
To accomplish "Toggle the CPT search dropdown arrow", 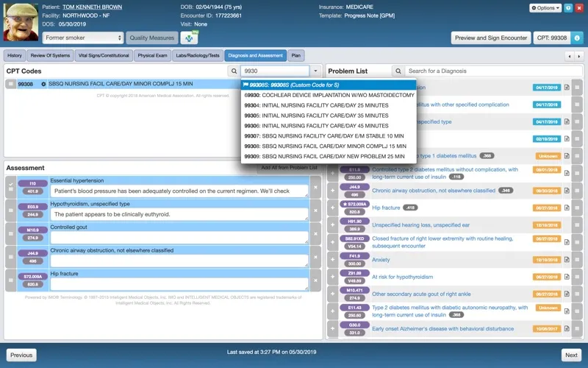I will pos(315,71).
